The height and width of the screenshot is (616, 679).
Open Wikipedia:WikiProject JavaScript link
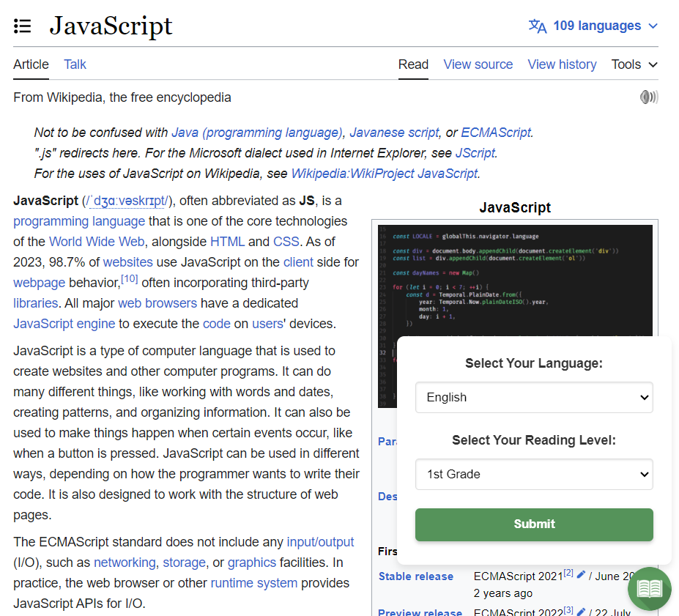coord(385,174)
